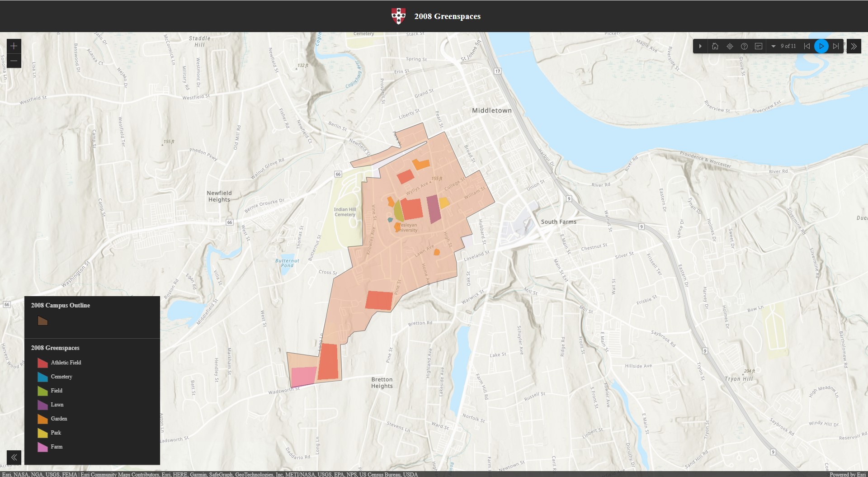Screen dimensions: 868x477
Task: Open the bookmark list dropdown arrow
Action: (x=773, y=46)
